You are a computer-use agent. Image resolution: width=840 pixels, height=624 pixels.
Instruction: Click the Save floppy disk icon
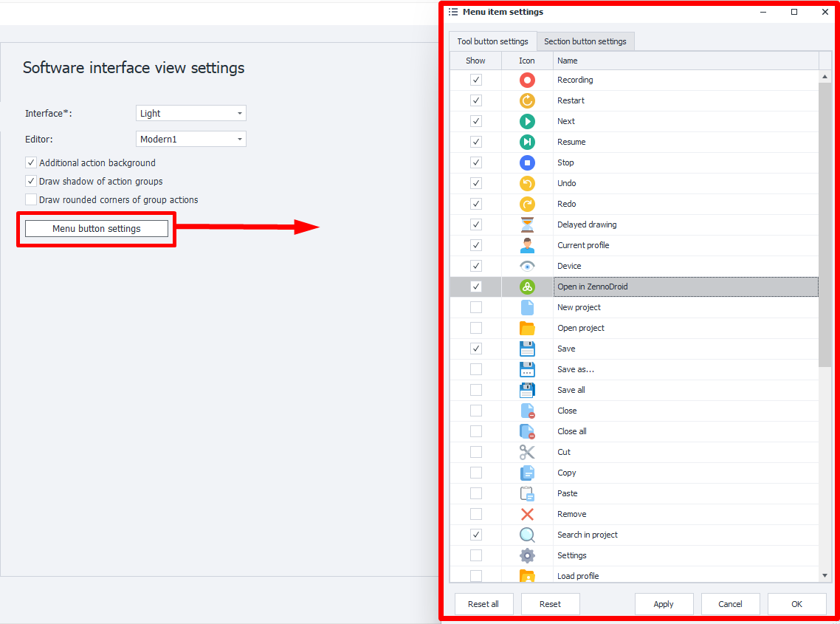click(x=527, y=349)
